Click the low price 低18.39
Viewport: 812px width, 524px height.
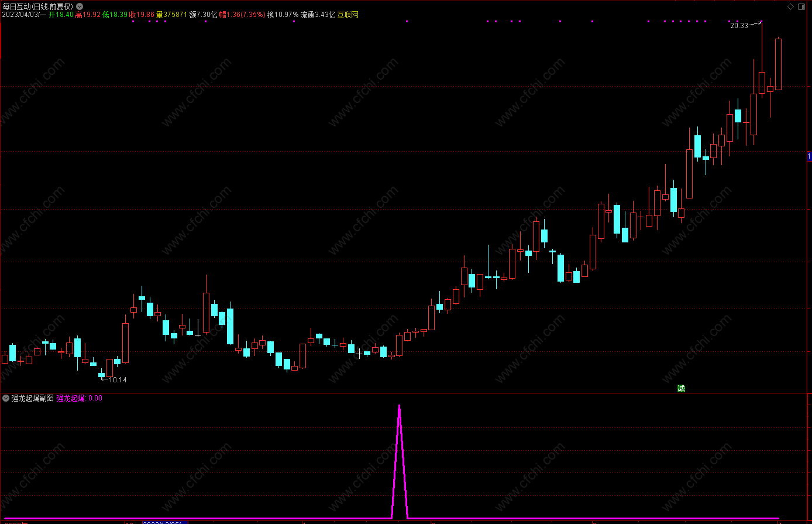[115, 15]
